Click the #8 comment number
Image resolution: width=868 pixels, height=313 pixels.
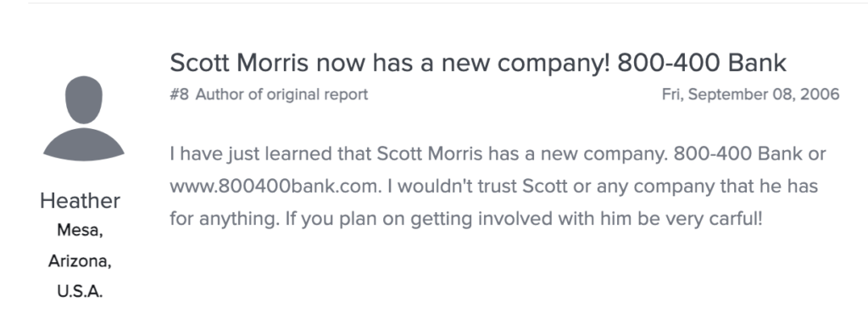click(179, 94)
